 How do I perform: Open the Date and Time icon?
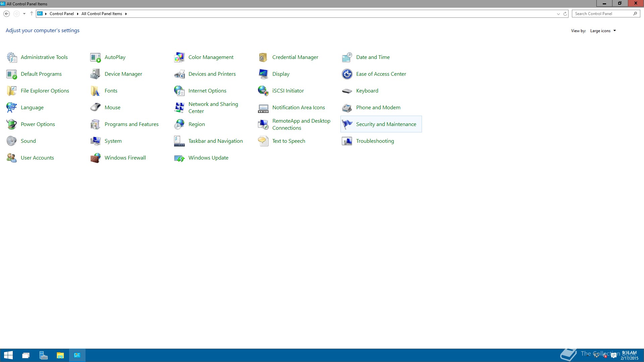(x=347, y=57)
